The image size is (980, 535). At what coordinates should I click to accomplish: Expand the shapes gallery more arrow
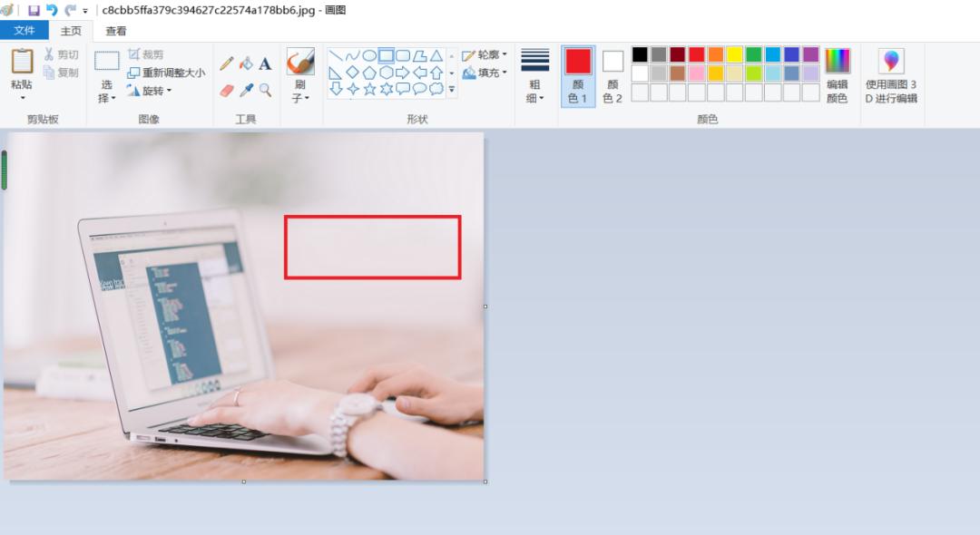(451, 90)
